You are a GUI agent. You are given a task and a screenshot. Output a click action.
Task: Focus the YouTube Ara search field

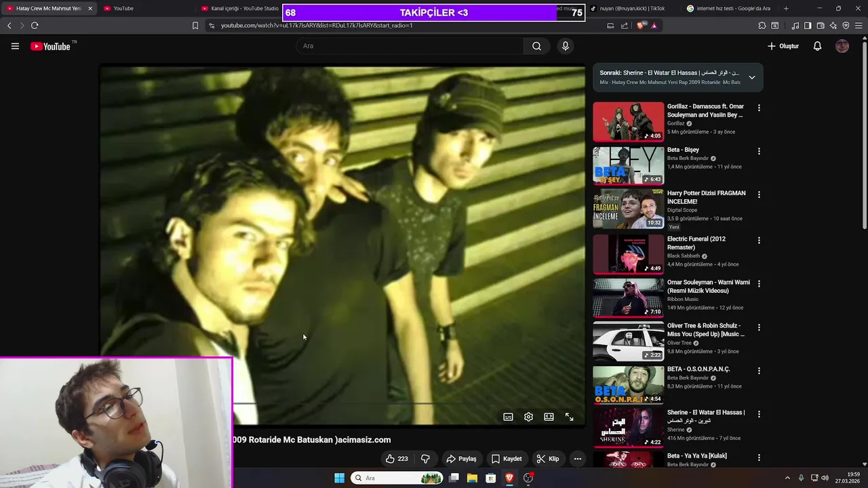[410, 46]
